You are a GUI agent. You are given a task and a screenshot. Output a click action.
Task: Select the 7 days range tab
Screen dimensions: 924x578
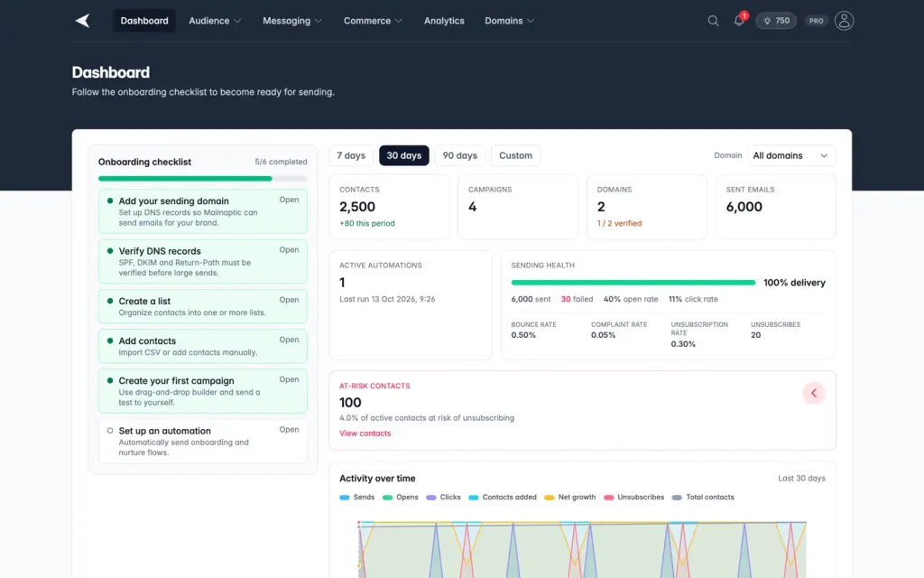tap(351, 155)
